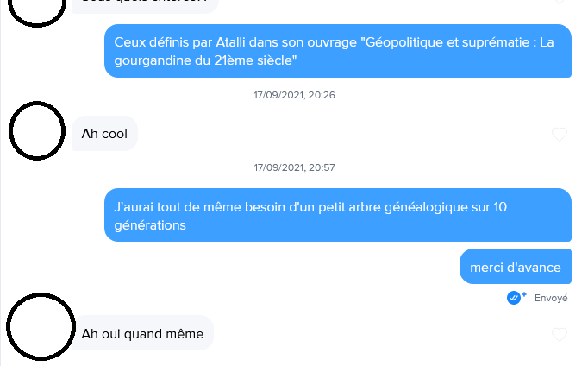
Task: Click the word "Atalli" in the first blue message
Action: (230, 42)
